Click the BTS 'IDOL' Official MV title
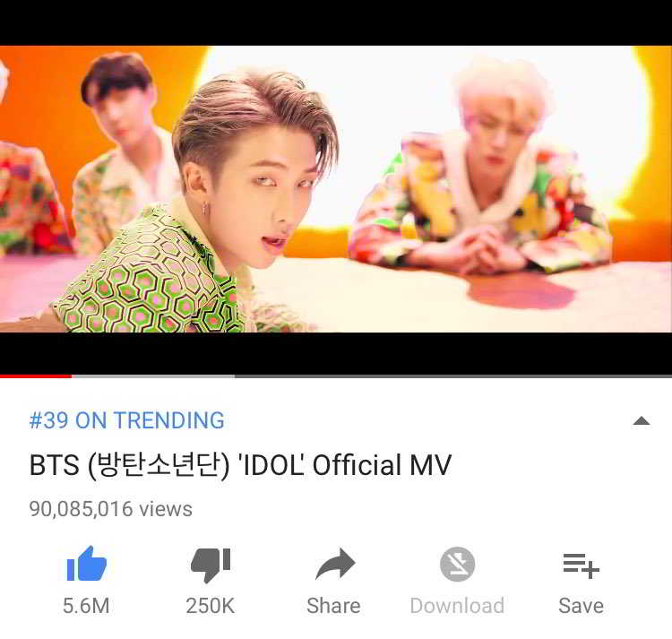This screenshot has width=672, height=639. coord(240,465)
